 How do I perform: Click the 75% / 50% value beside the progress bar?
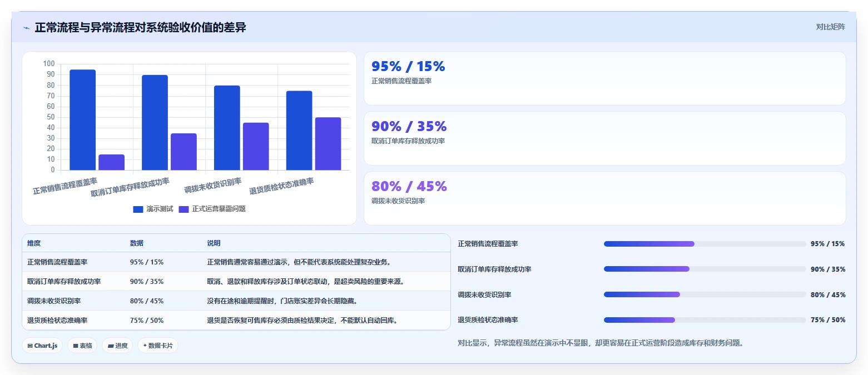coord(828,320)
